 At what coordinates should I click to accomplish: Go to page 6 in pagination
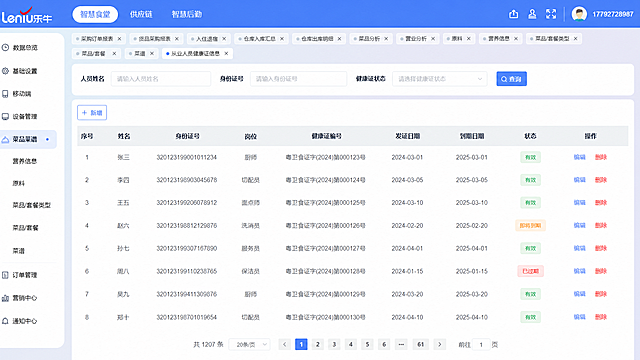coord(384,344)
